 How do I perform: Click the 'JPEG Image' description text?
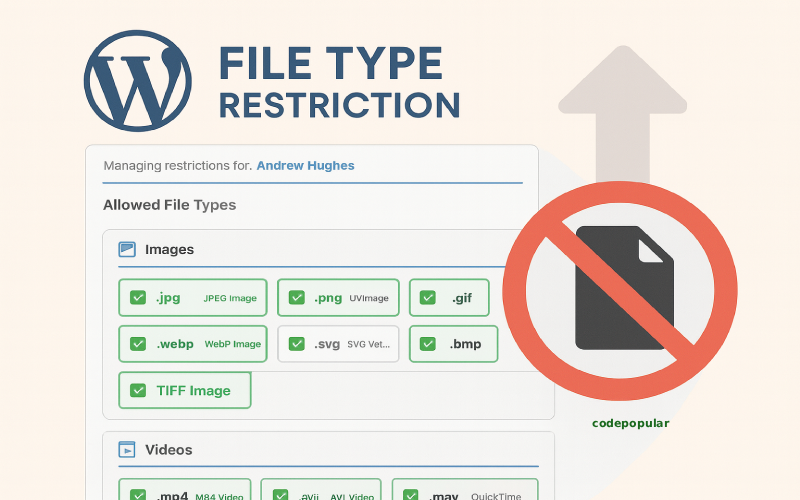coord(230,298)
